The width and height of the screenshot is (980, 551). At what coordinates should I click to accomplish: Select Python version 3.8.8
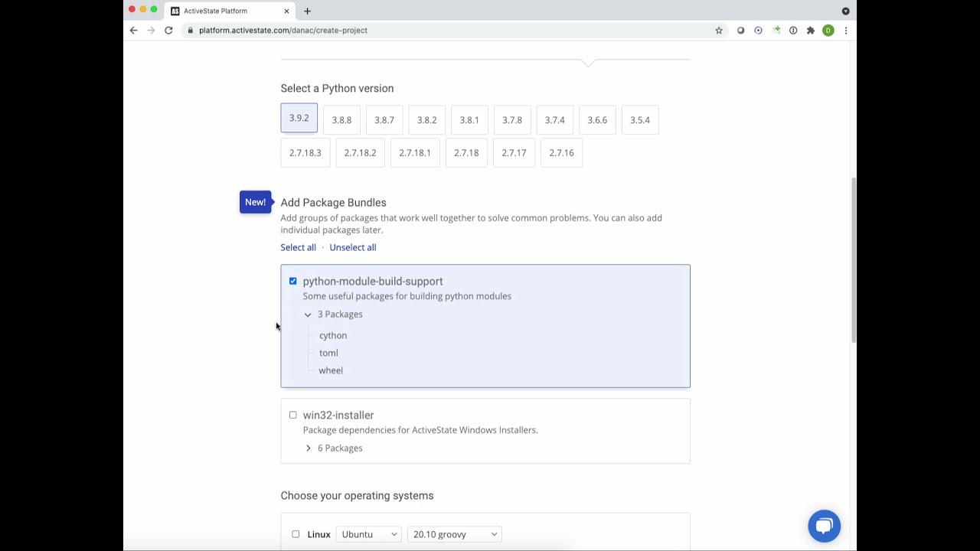(341, 120)
